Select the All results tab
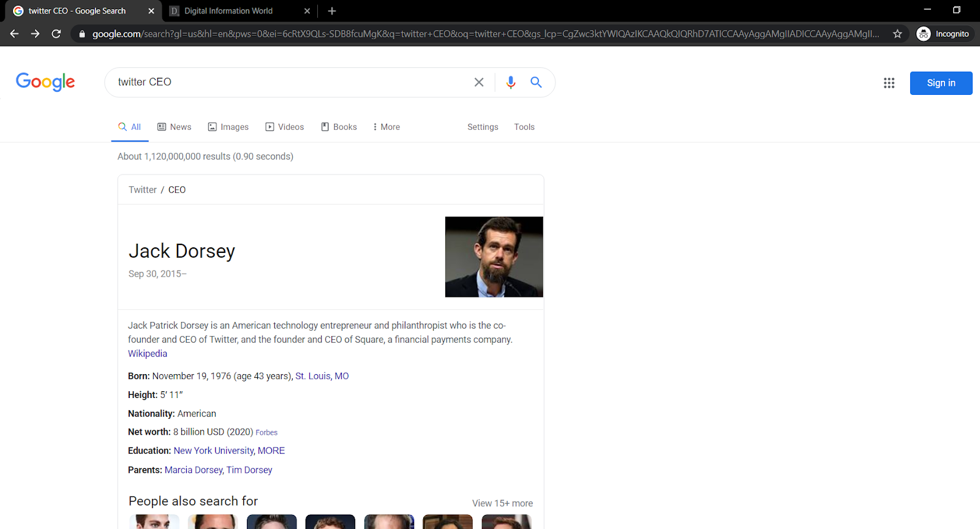The image size is (980, 529). (x=130, y=127)
